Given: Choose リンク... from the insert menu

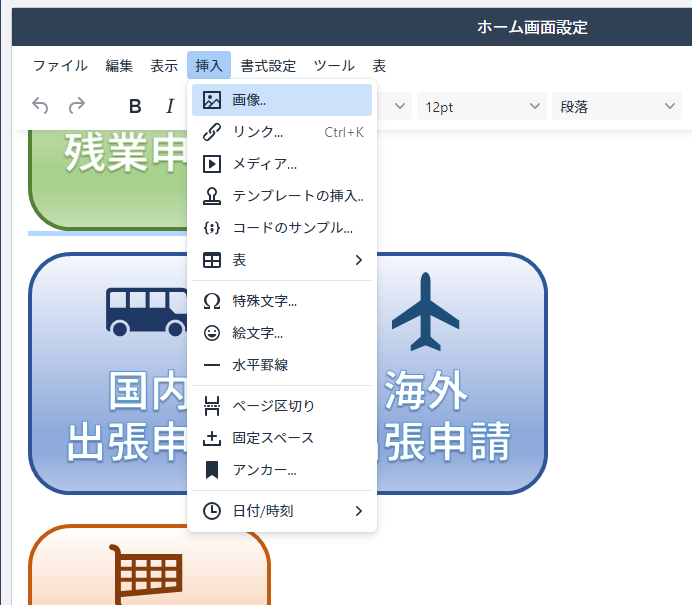Looking at the screenshot, I should point(282,132).
